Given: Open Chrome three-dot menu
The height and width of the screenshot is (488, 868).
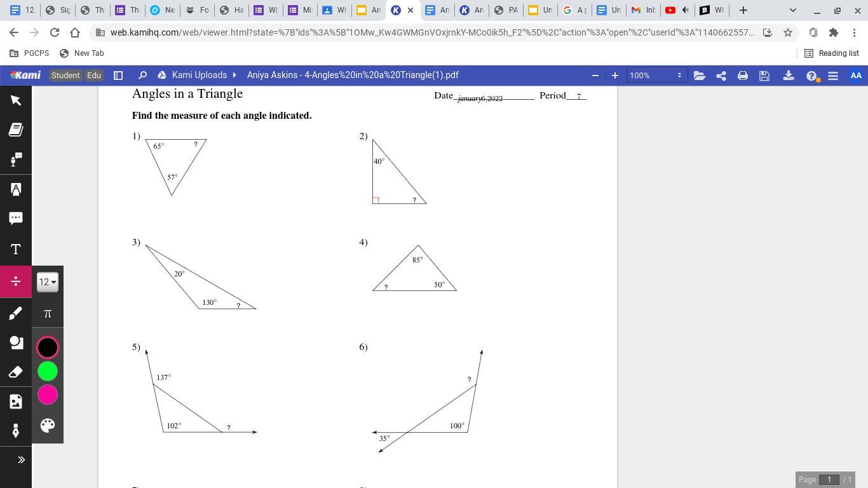Looking at the screenshot, I should pyautogui.click(x=854, y=32).
